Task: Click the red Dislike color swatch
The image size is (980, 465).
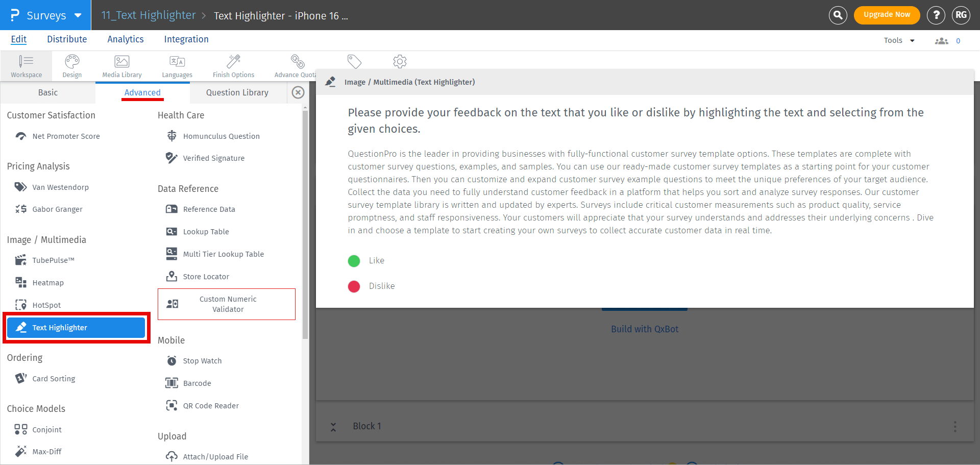Action: tap(354, 286)
